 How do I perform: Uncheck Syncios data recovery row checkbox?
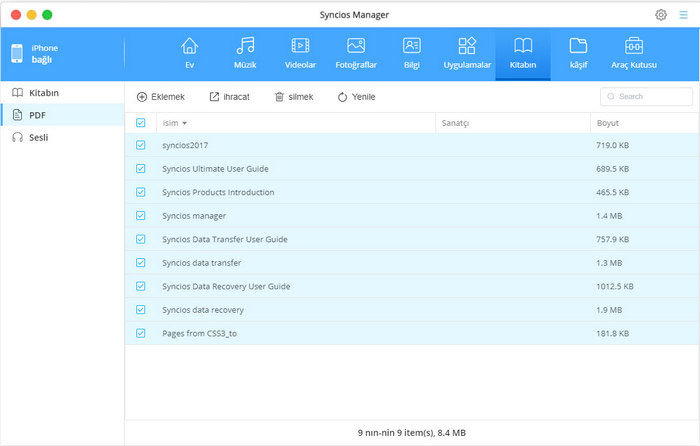coord(141,309)
